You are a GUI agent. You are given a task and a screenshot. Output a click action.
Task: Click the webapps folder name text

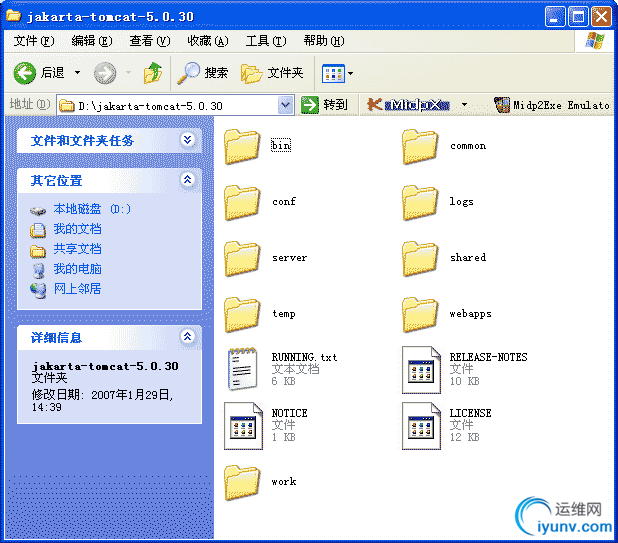[471, 314]
